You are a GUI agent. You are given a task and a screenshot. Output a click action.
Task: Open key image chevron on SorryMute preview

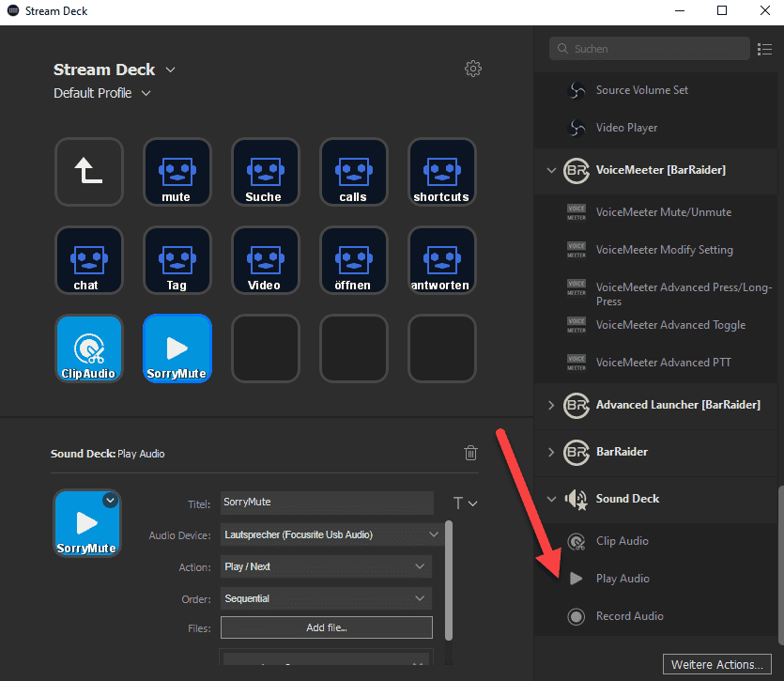(x=110, y=501)
